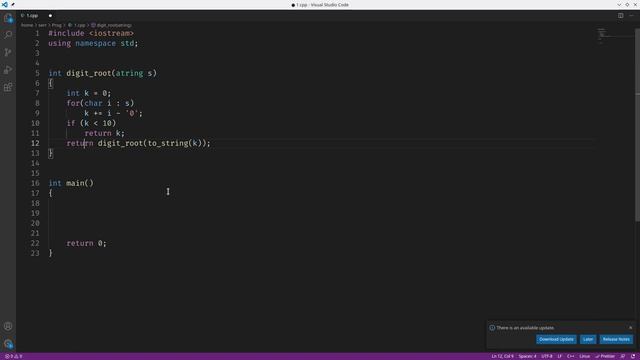640x360 pixels.
Task: Click the Prog folder in the breadcrumb
Action: coord(56,25)
